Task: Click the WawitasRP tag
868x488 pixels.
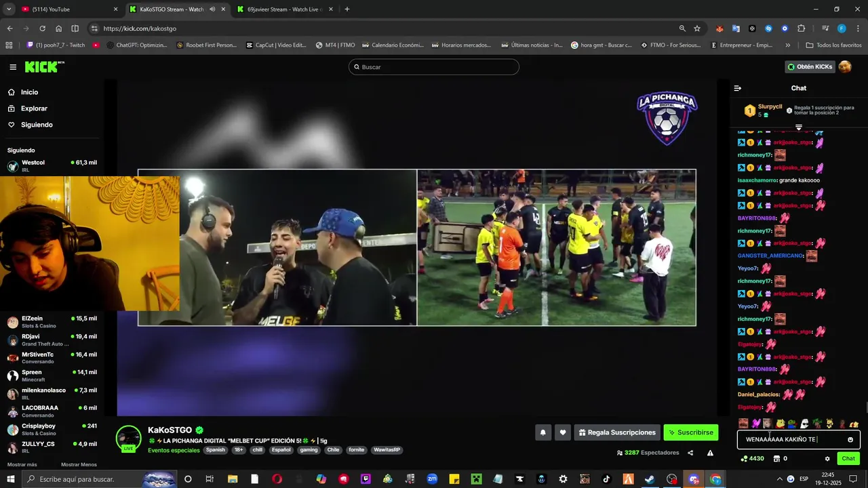Action: [x=387, y=450]
